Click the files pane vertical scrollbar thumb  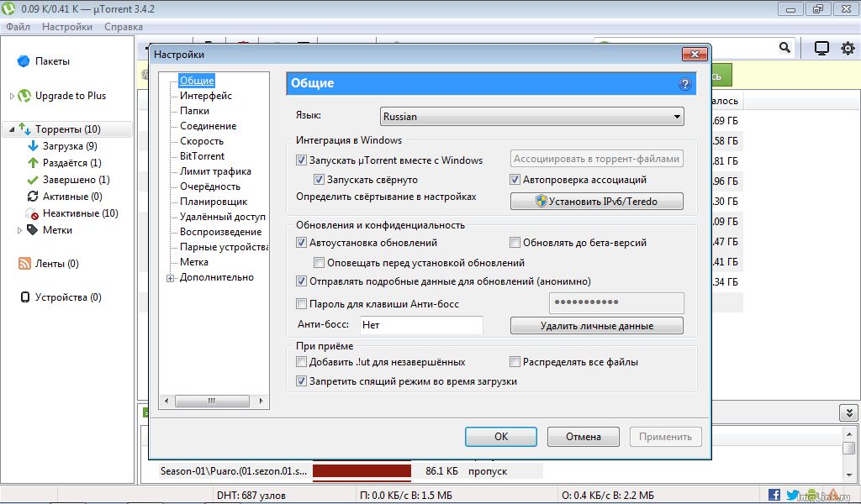click(x=849, y=449)
